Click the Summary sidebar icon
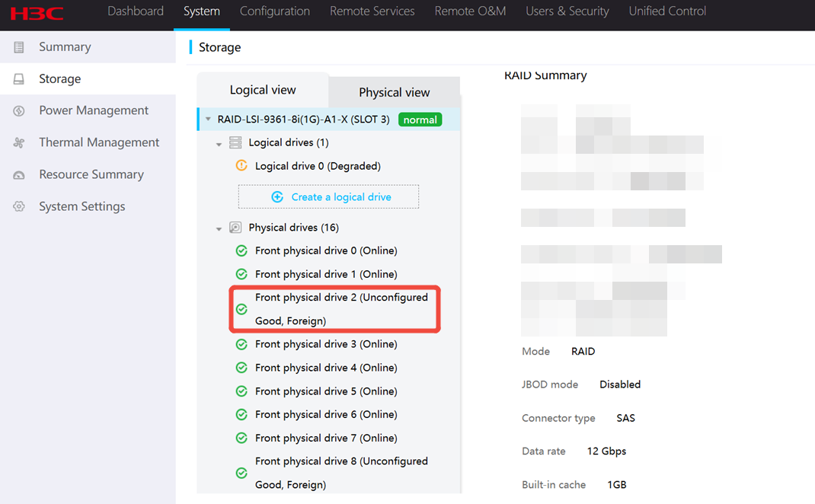815x504 pixels. click(19, 47)
